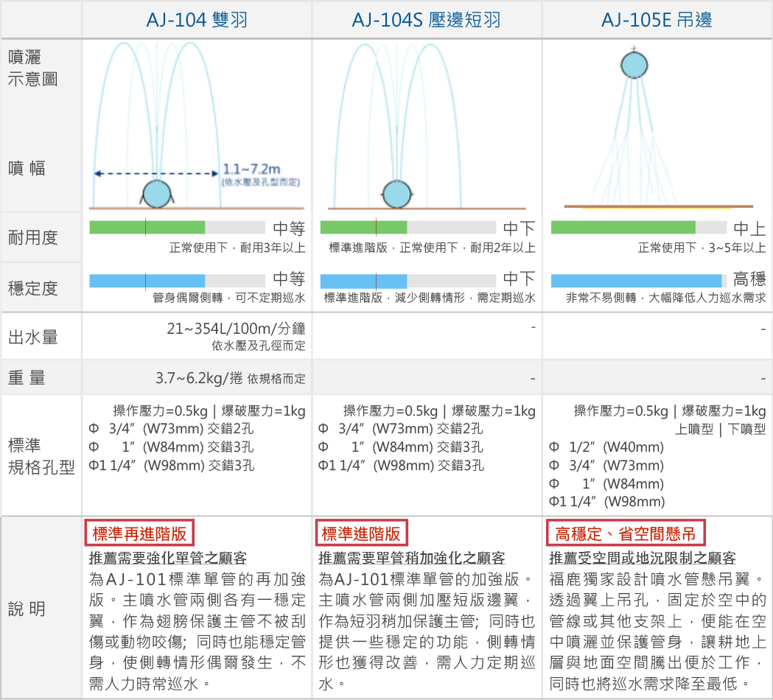Click AJ-104S Φ 3/4″ (W73mm) 交錯2孔 line
773x700 pixels.
point(400,429)
